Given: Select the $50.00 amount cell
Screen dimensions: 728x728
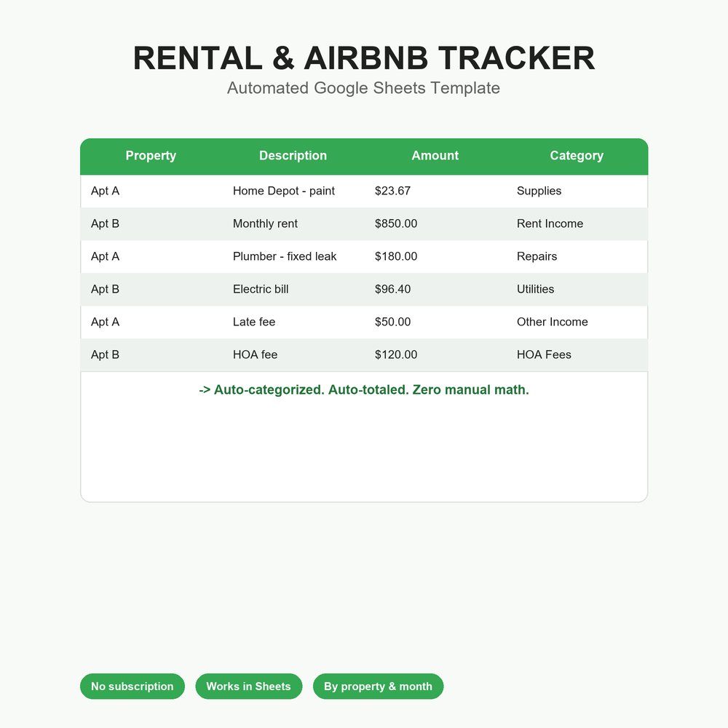Looking at the screenshot, I should point(393,322).
